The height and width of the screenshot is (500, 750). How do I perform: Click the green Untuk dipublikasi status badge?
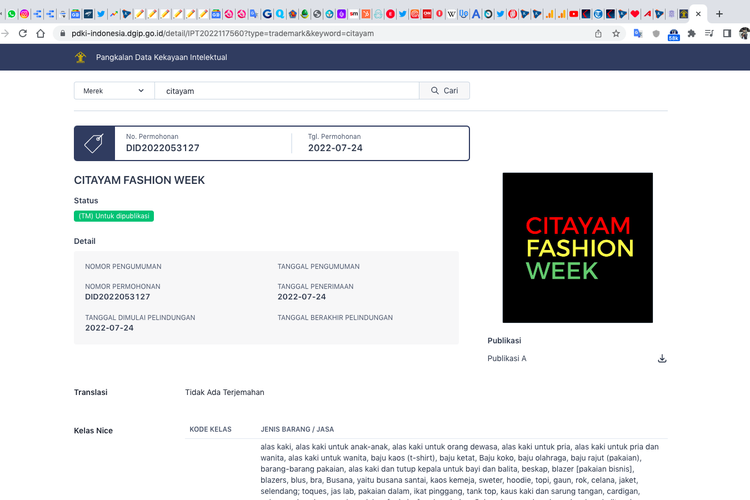coord(114,216)
